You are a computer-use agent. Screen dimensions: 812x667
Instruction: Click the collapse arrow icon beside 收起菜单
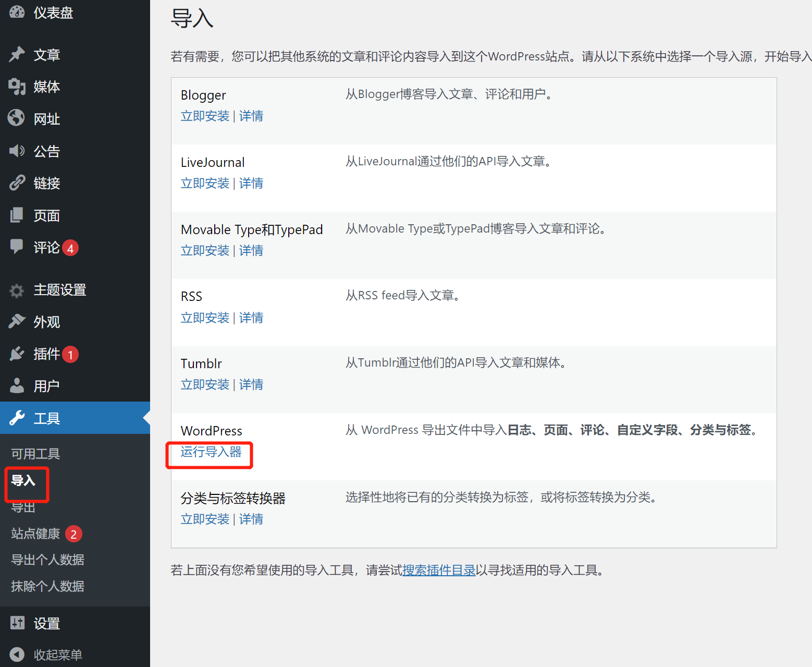17,654
